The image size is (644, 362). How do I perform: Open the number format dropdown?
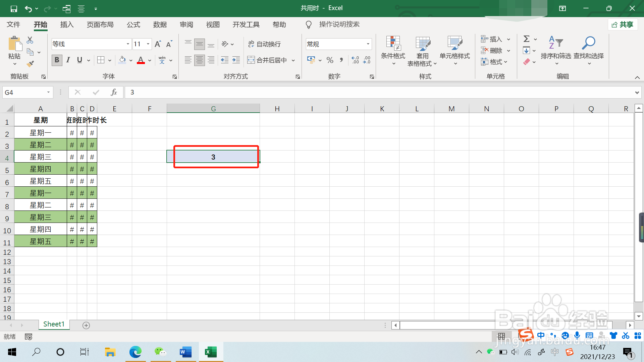tap(368, 44)
